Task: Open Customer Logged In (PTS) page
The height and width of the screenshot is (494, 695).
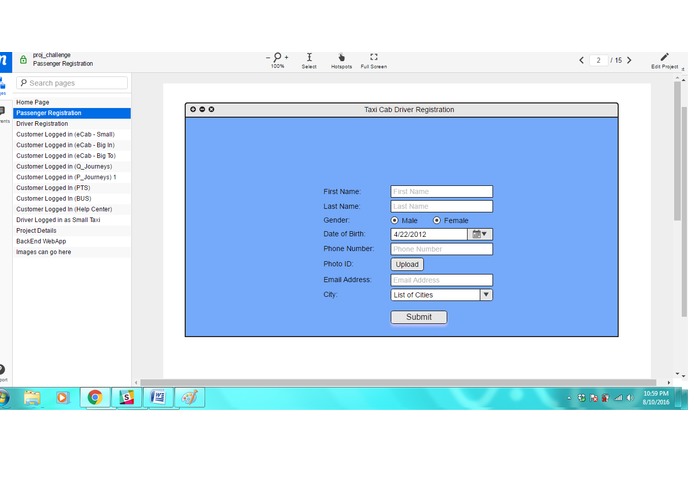Action: pos(72,187)
